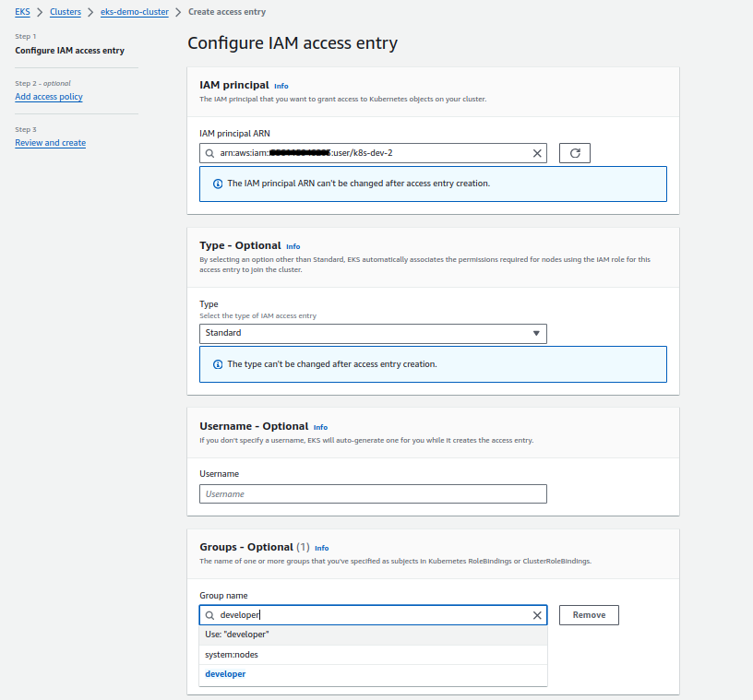The height and width of the screenshot is (700, 753).
Task: Click the info icon in ARN change notice
Action: click(218, 184)
